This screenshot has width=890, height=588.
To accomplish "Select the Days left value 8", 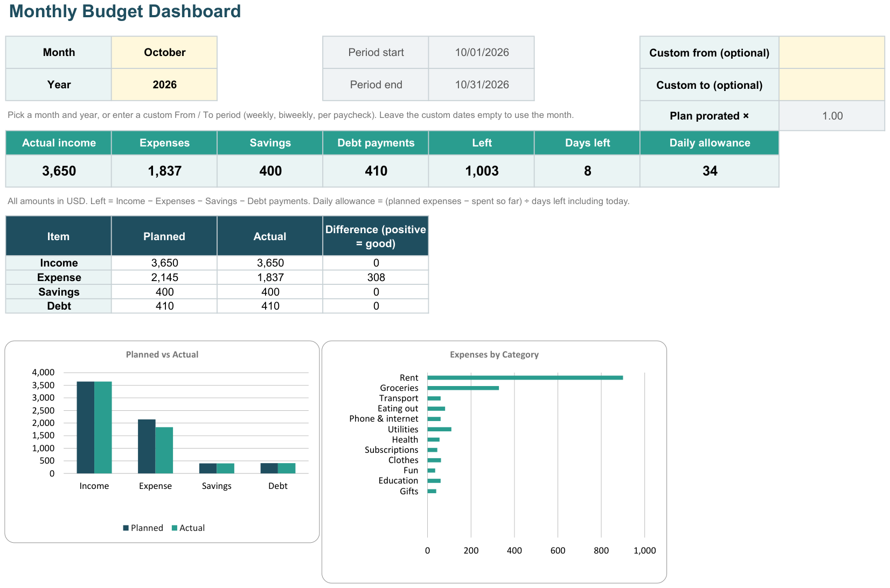I will (587, 171).
